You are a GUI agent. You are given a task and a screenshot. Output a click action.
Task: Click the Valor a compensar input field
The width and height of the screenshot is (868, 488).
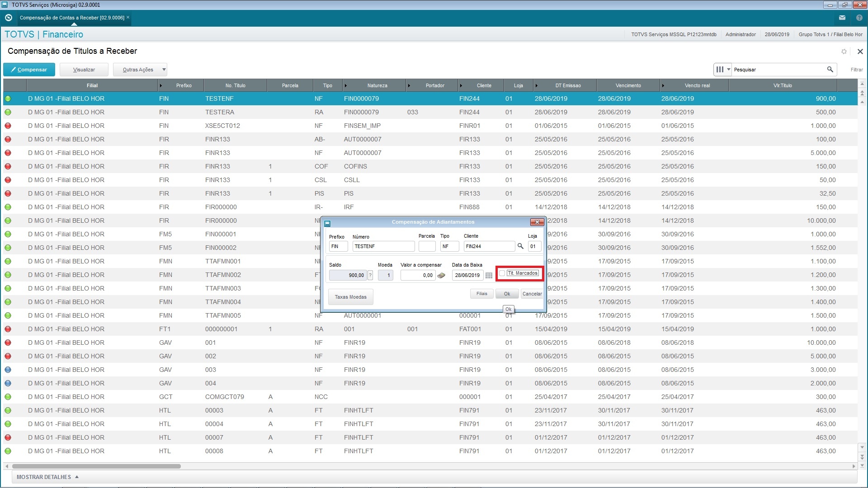pos(417,275)
